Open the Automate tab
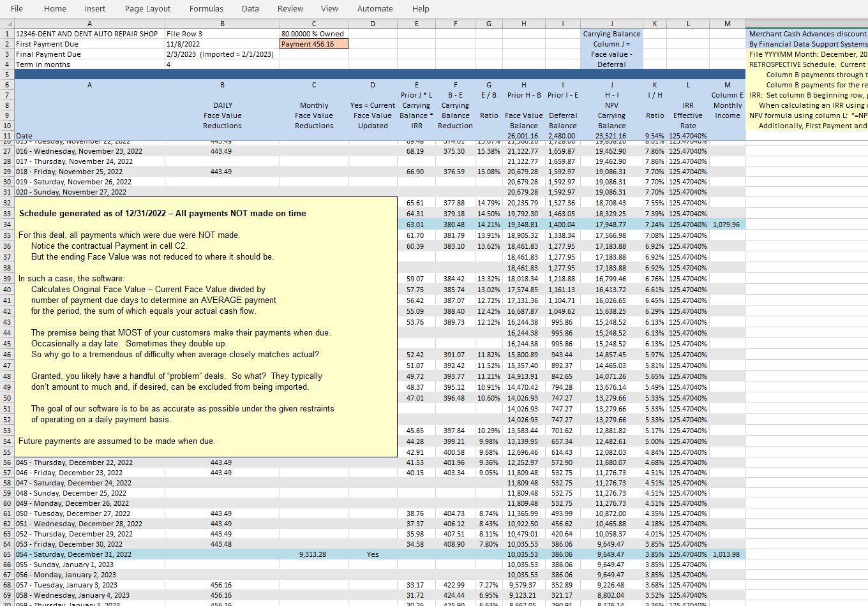This screenshot has width=868, height=606. [375, 9]
